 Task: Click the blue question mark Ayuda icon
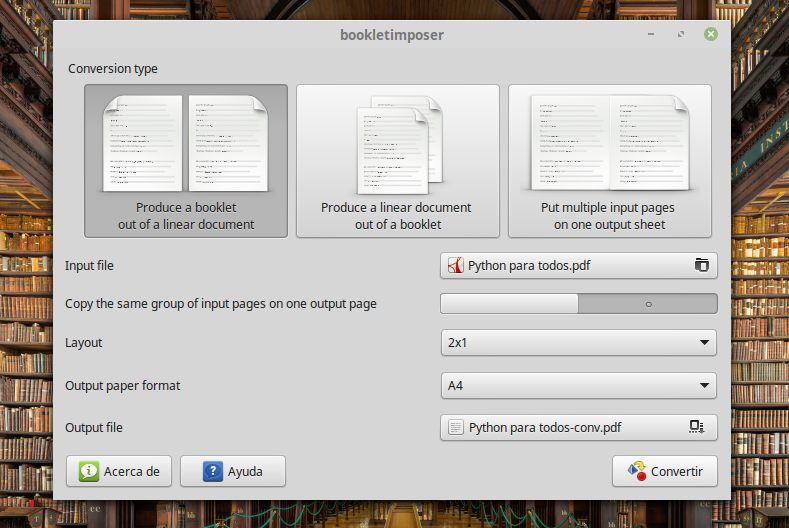[212, 471]
